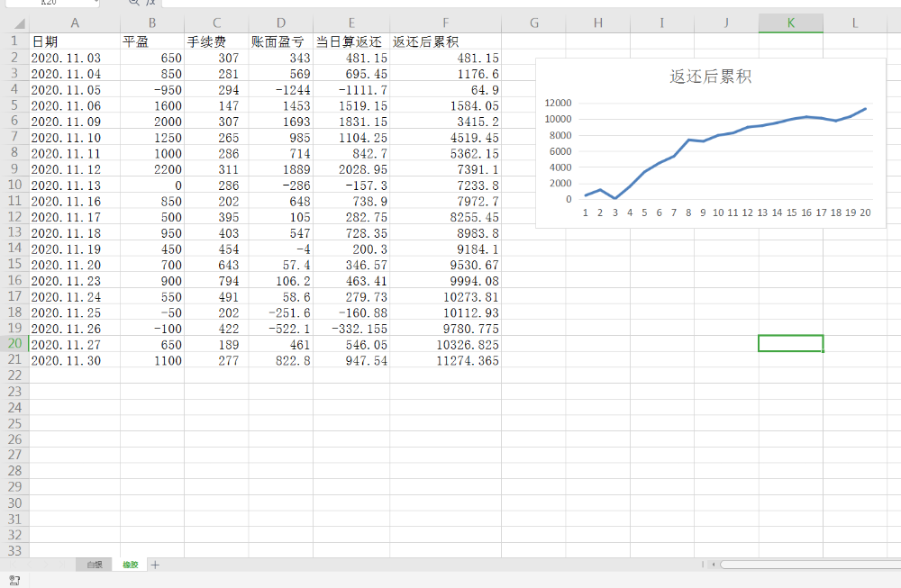Add a new sheet with plus icon
The height and width of the screenshot is (588, 901).
click(155, 565)
